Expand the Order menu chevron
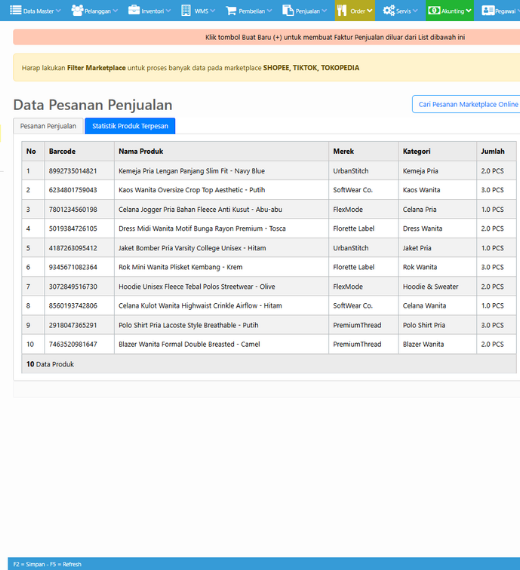Viewport: 520px width, 570px height. [369, 11]
